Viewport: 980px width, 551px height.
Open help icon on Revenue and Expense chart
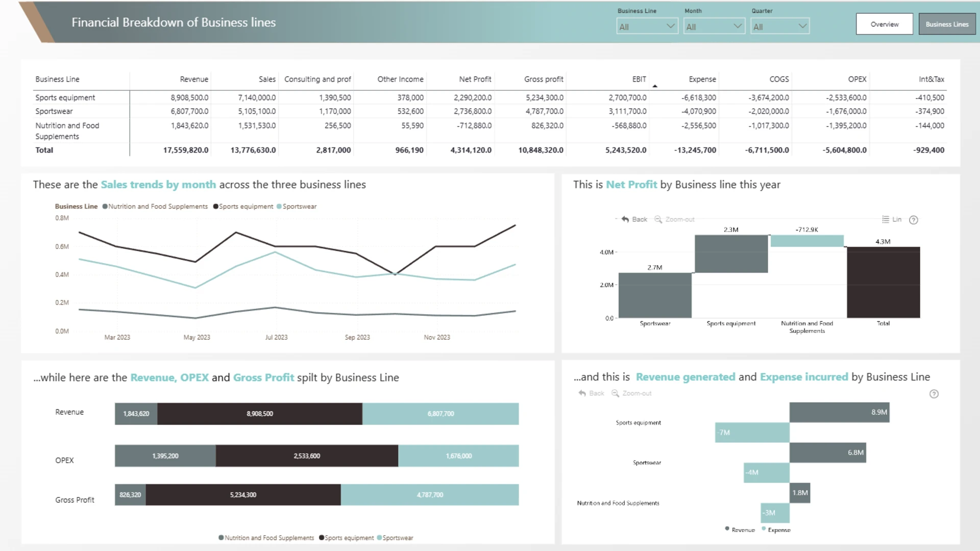pos(934,394)
